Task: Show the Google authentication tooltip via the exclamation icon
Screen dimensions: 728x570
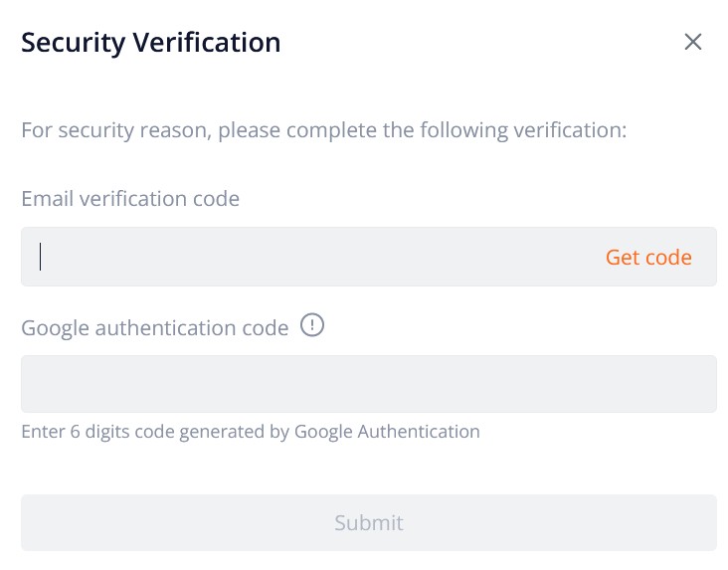Action: click(x=312, y=324)
